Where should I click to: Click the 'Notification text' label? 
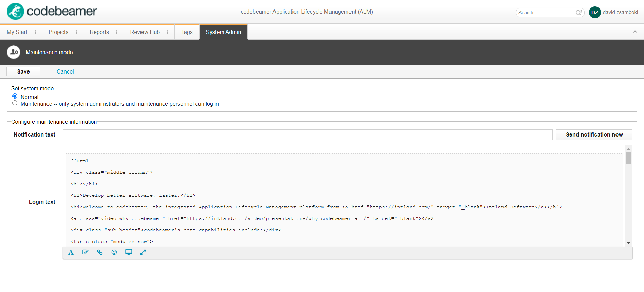tap(34, 134)
